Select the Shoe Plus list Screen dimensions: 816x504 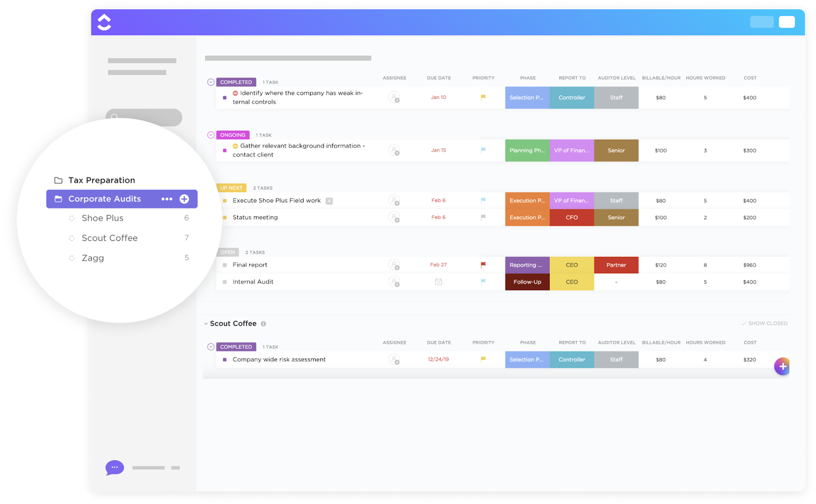point(103,218)
